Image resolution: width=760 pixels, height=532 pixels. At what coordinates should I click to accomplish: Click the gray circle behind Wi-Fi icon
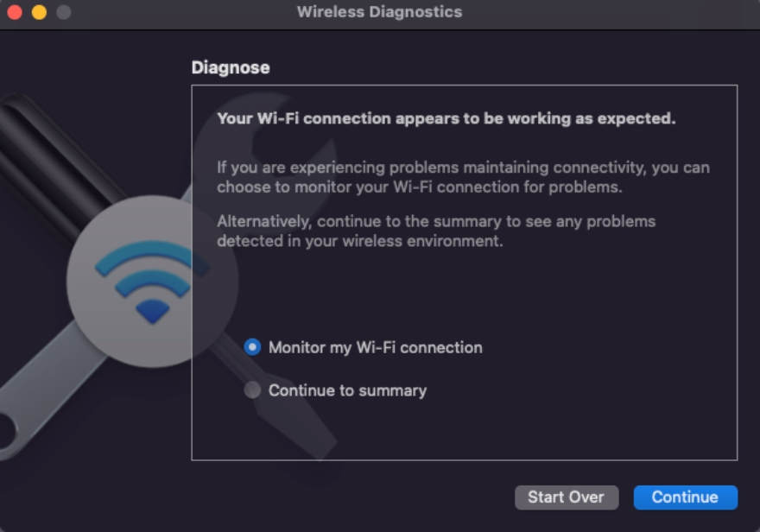[152, 282]
